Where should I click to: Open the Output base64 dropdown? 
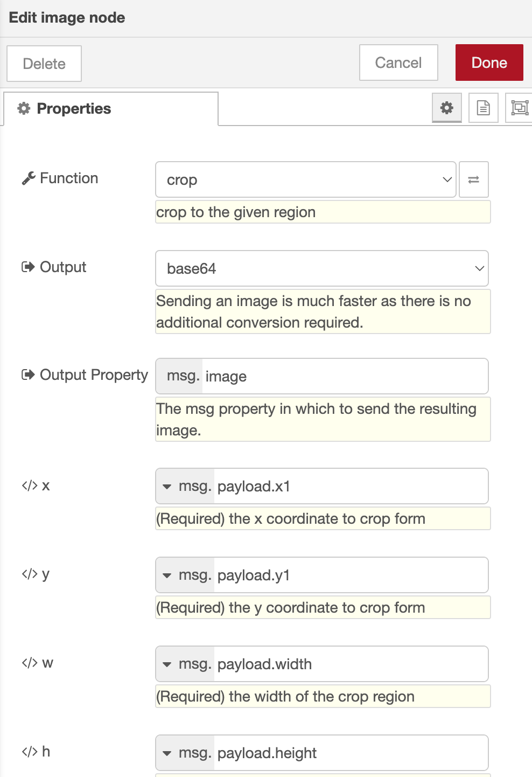pyautogui.click(x=321, y=268)
